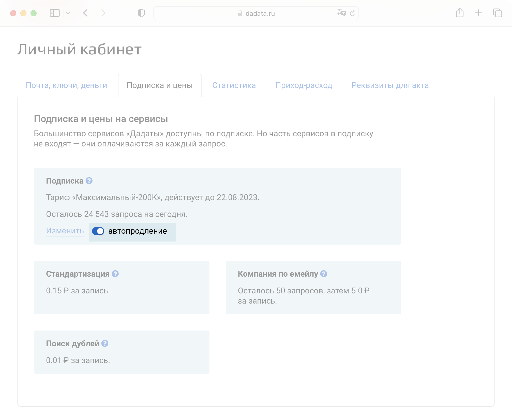
Task: Select the Реквизиты для акта tab
Action: coord(390,85)
